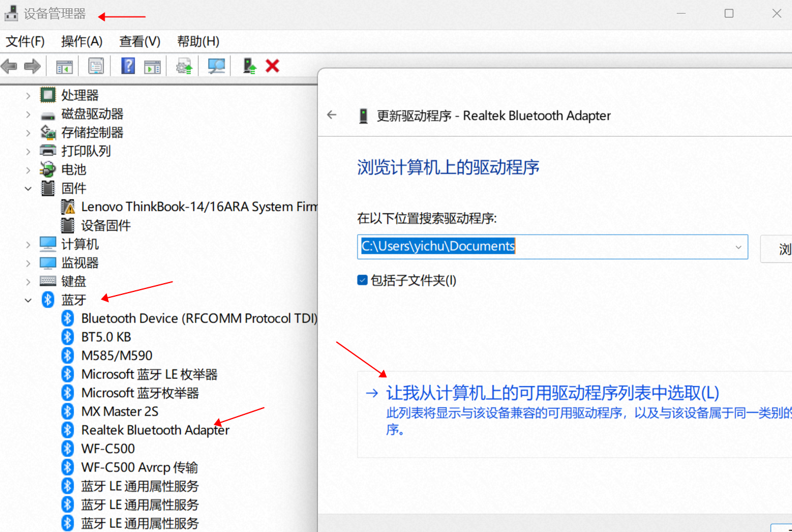792x532 pixels.
Task: Expand the 电池 category
Action: tap(28, 170)
